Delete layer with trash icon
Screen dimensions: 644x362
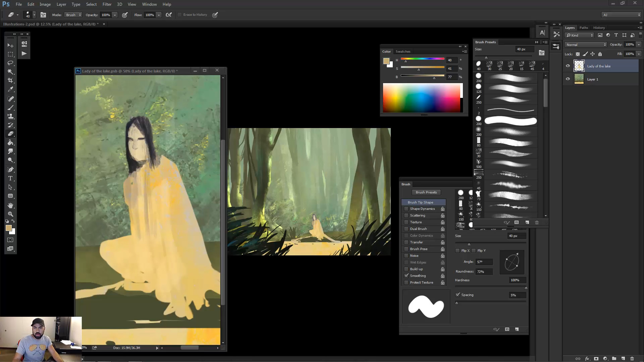(632, 359)
